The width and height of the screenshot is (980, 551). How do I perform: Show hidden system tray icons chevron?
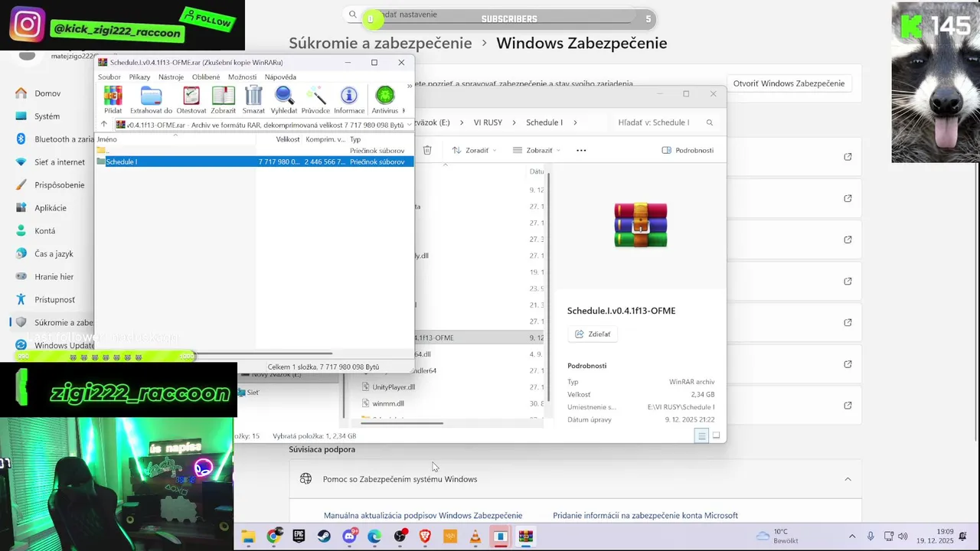(852, 536)
